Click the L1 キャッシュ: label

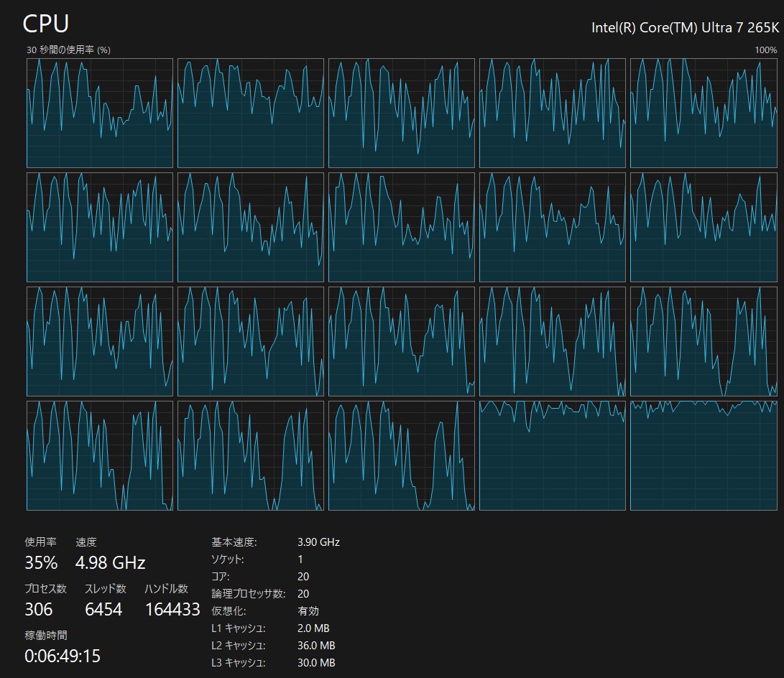pos(239,628)
